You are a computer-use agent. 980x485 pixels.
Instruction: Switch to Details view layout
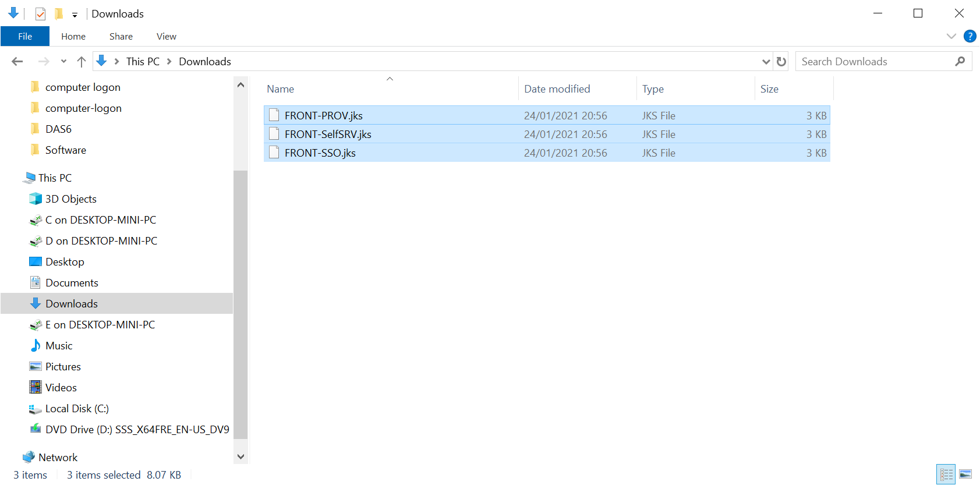point(946,474)
